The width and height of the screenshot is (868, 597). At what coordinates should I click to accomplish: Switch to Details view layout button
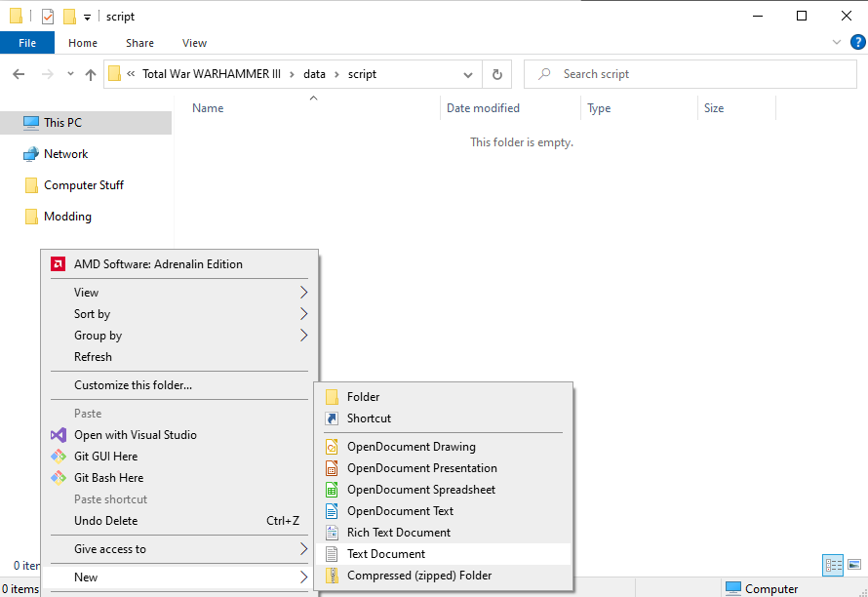pos(833,565)
